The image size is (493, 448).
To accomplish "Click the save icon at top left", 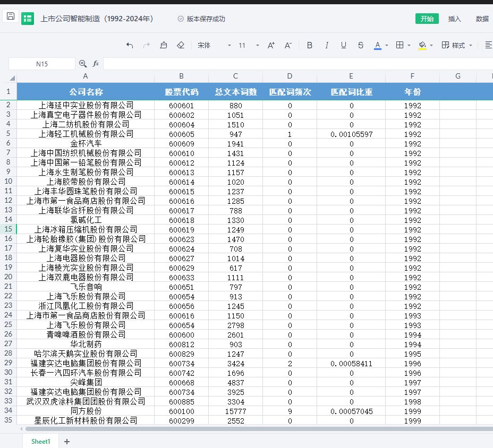I will 11,16.
